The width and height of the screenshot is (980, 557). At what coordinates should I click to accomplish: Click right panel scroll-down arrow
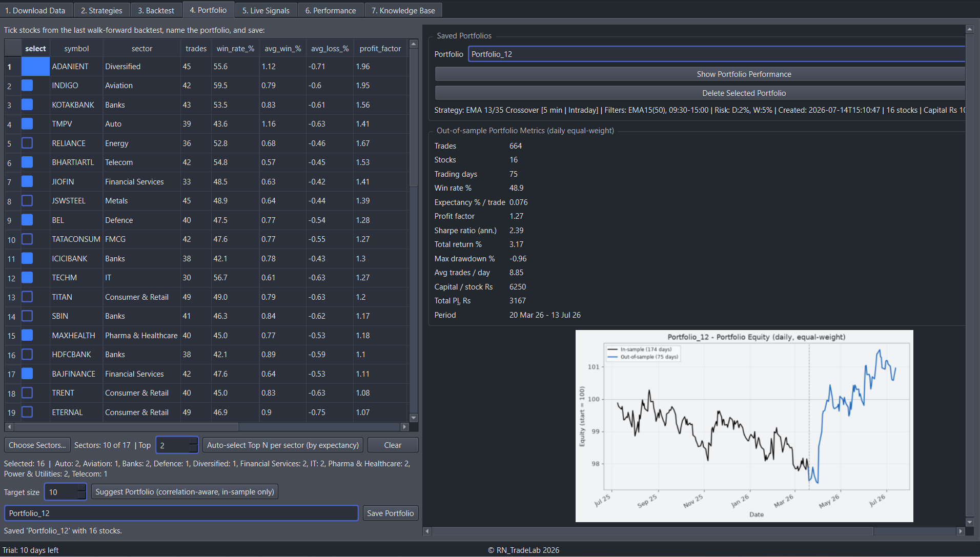(x=970, y=523)
